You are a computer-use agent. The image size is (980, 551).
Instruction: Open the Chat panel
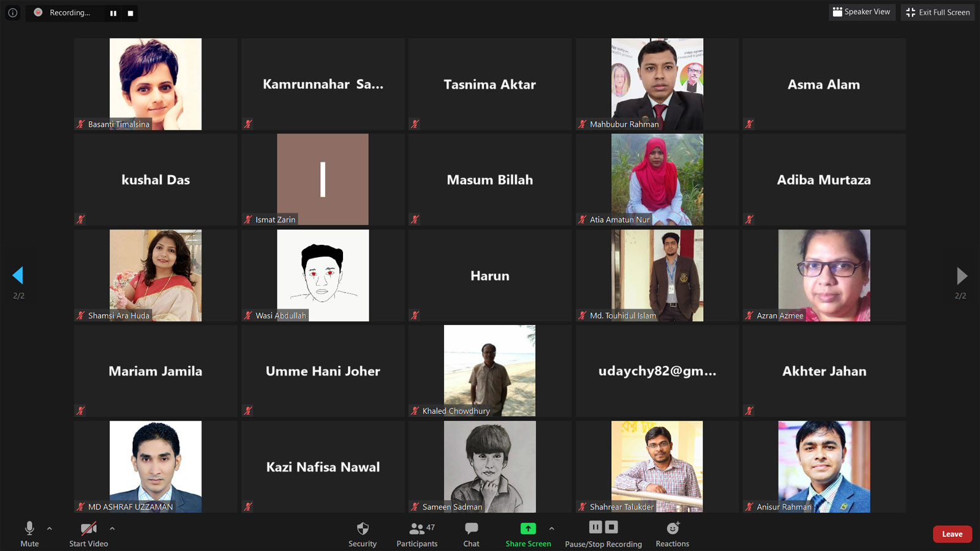pyautogui.click(x=472, y=534)
